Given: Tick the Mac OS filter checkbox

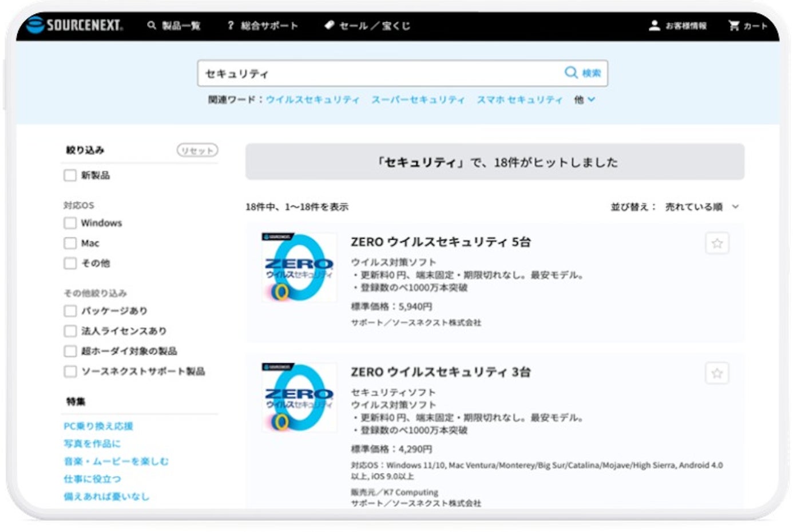Looking at the screenshot, I should click(x=70, y=243).
